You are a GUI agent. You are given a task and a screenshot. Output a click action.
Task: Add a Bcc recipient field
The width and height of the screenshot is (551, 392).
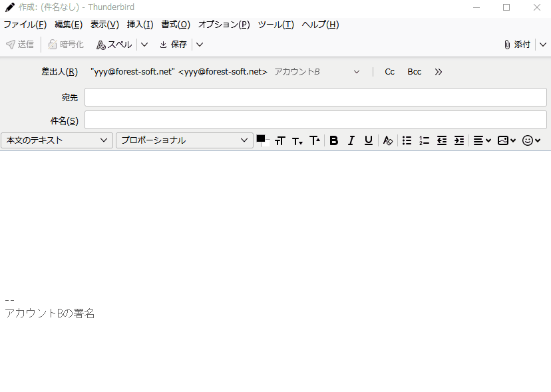tap(414, 71)
